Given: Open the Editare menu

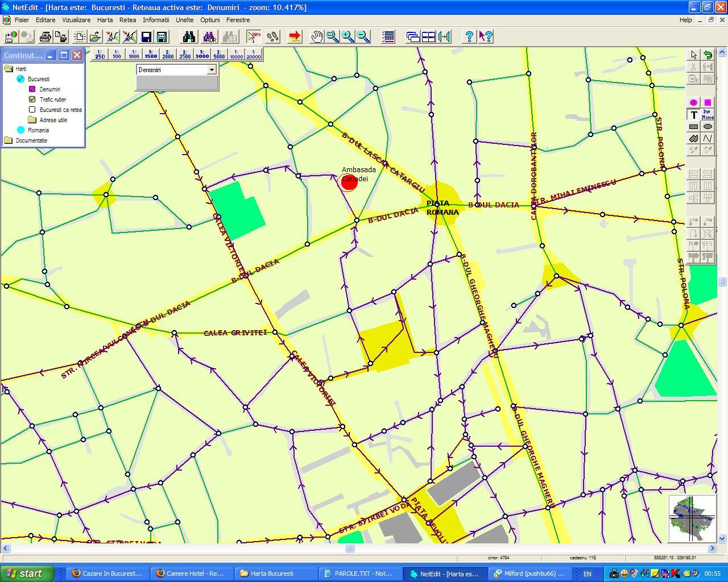Looking at the screenshot, I should point(45,20).
